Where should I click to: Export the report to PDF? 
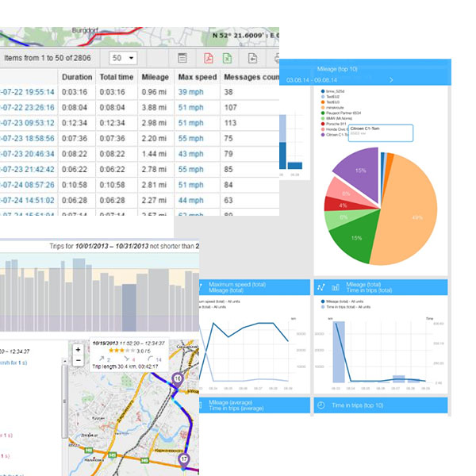209,58
